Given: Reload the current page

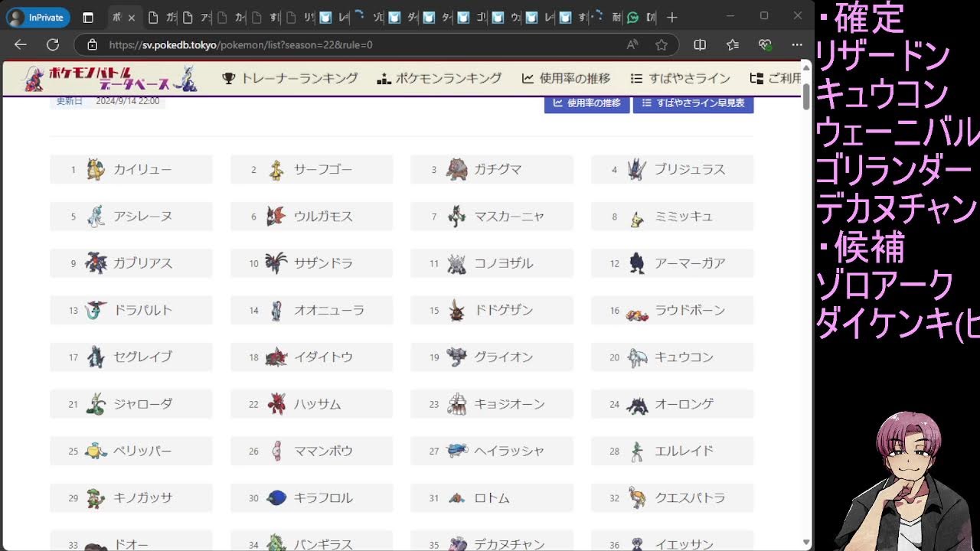Looking at the screenshot, I should (52, 45).
